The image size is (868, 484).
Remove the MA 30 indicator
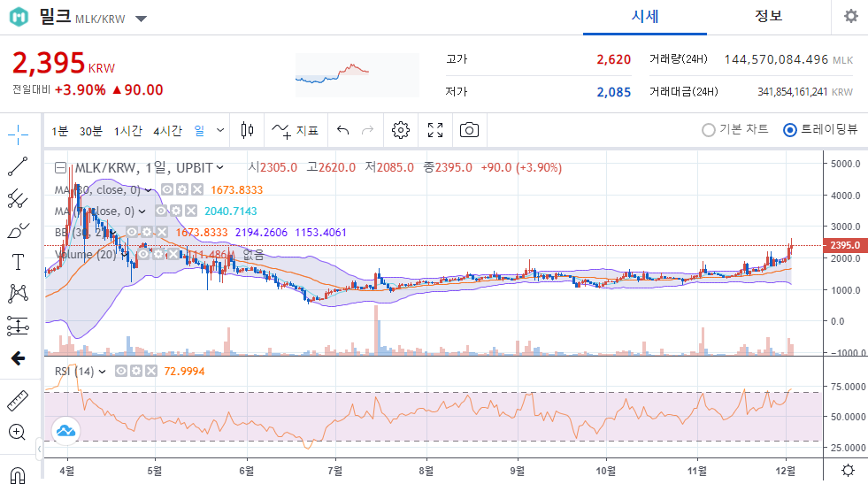pos(197,189)
